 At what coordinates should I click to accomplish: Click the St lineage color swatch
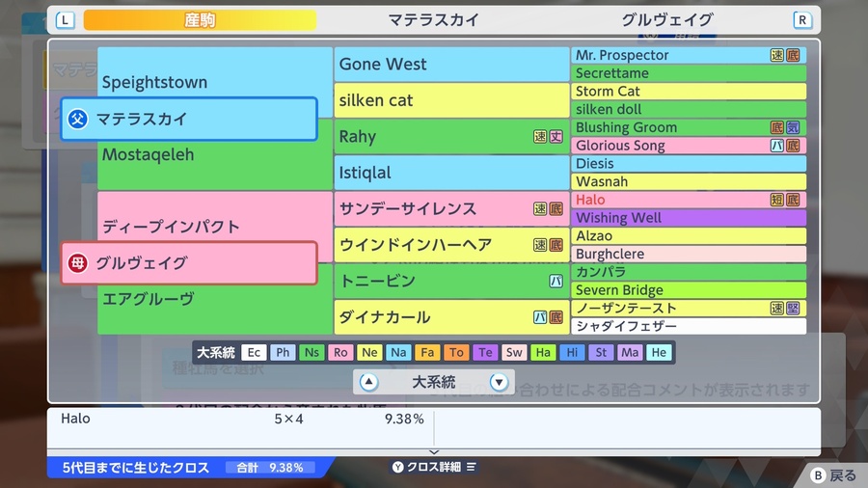point(601,352)
